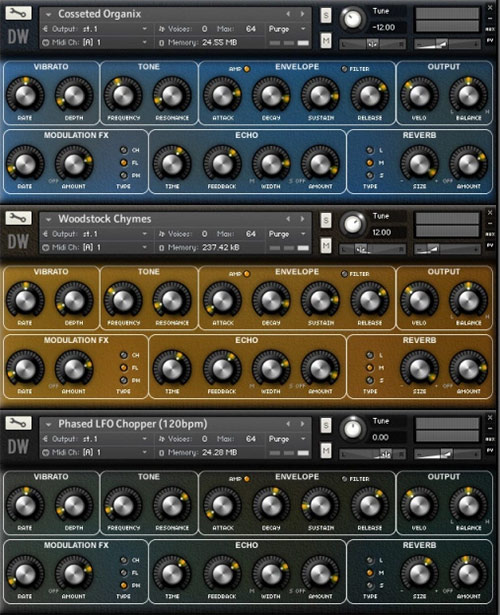This screenshot has width=500, height=615.
Task: Click the Tune knob of Phased LFO Chopper
Action: [x=352, y=429]
